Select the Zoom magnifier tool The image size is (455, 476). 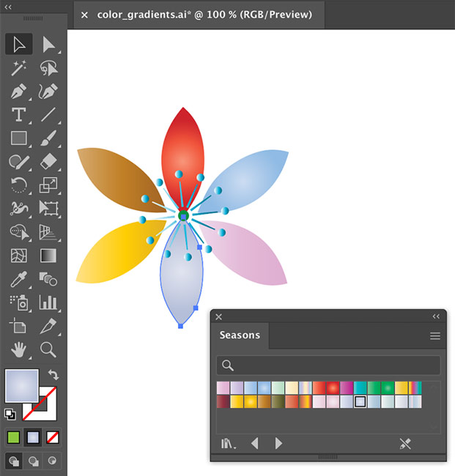click(x=48, y=349)
